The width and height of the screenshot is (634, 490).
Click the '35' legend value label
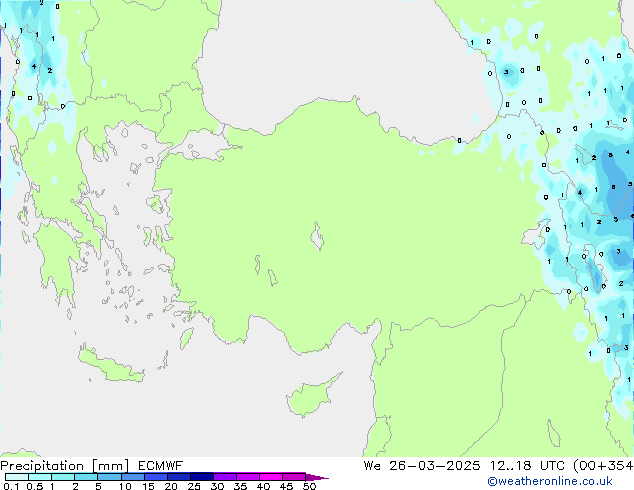pos(240,486)
